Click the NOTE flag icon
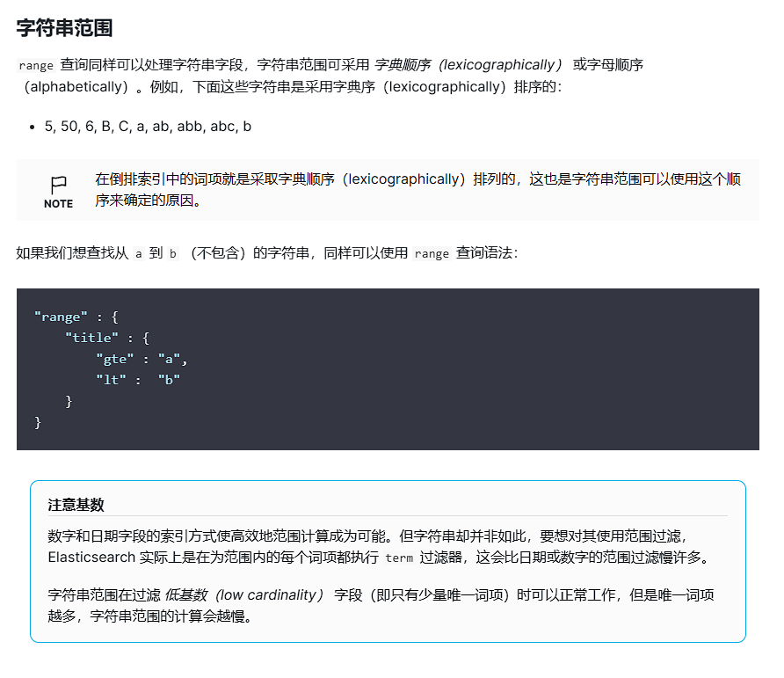Image resolution: width=784 pixels, height=678 pixels. coord(58,185)
